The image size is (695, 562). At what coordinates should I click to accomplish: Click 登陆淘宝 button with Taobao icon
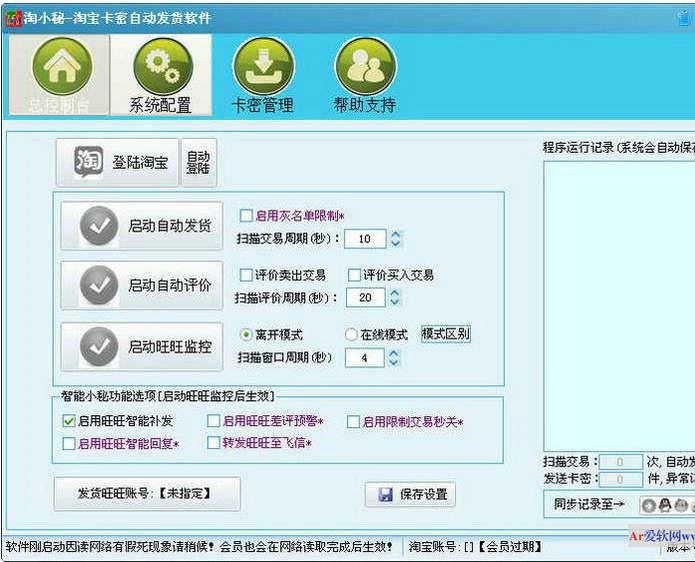click(x=117, y=162)
